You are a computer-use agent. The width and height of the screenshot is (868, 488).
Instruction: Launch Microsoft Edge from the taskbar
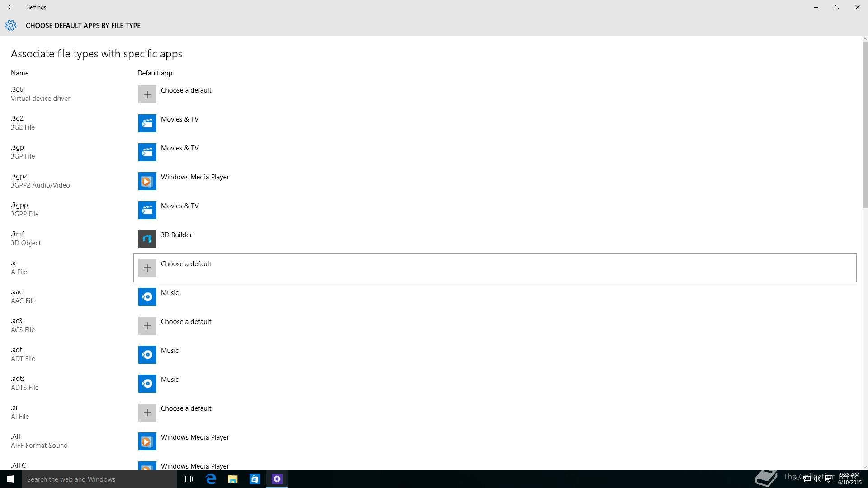[211, 479]
